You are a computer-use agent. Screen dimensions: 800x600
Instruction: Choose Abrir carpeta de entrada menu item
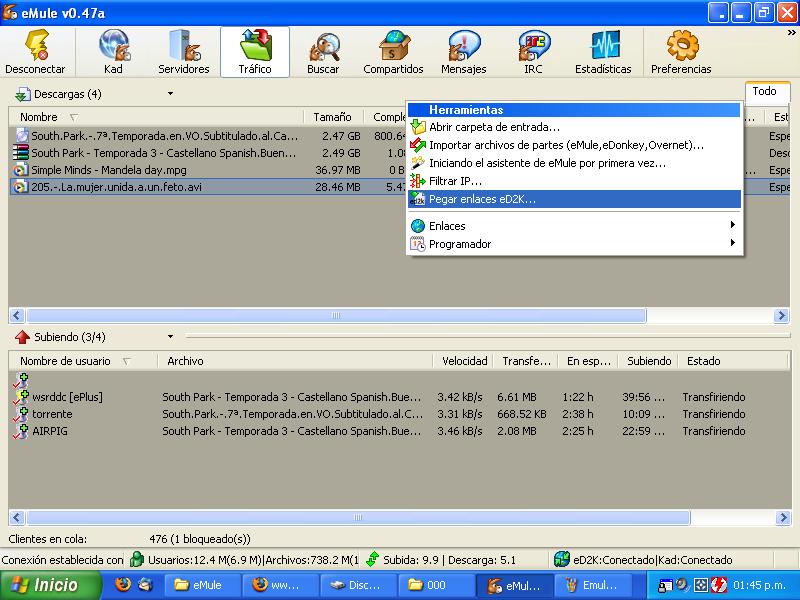pyautogui.click(x=574, y=127)
